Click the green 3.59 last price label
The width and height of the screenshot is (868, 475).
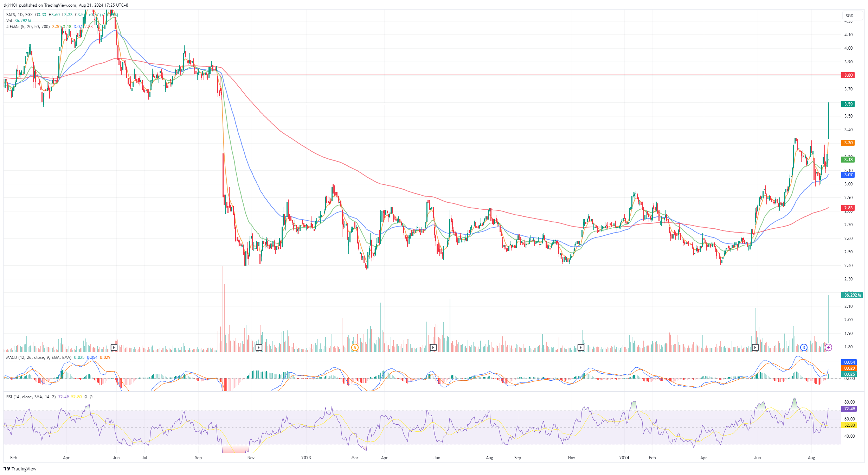point(848,104)
